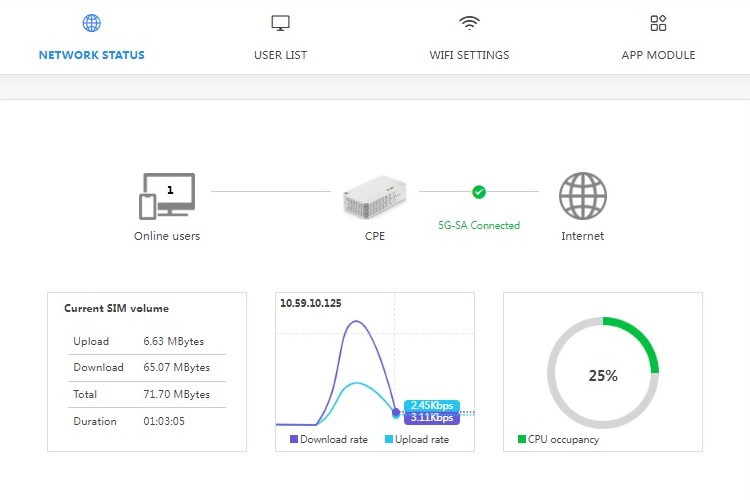Select the Online users label

click(167, 237)
